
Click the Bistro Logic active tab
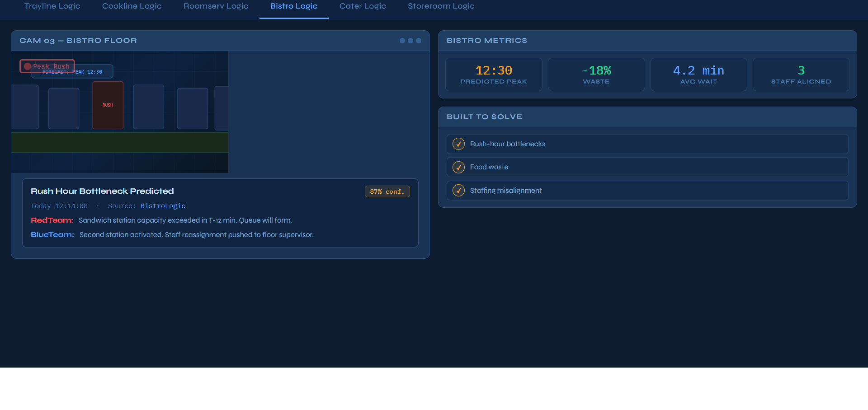(x=294, y=6)
